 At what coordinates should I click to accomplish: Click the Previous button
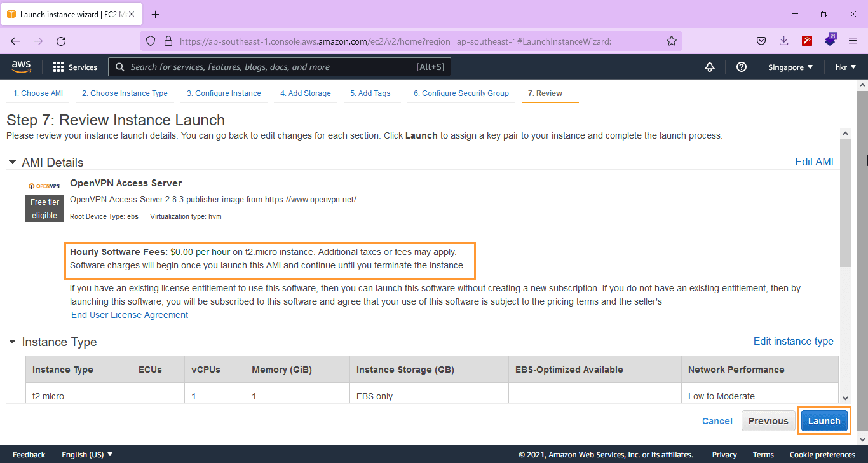pyautogui.click(x=768, y=421)
